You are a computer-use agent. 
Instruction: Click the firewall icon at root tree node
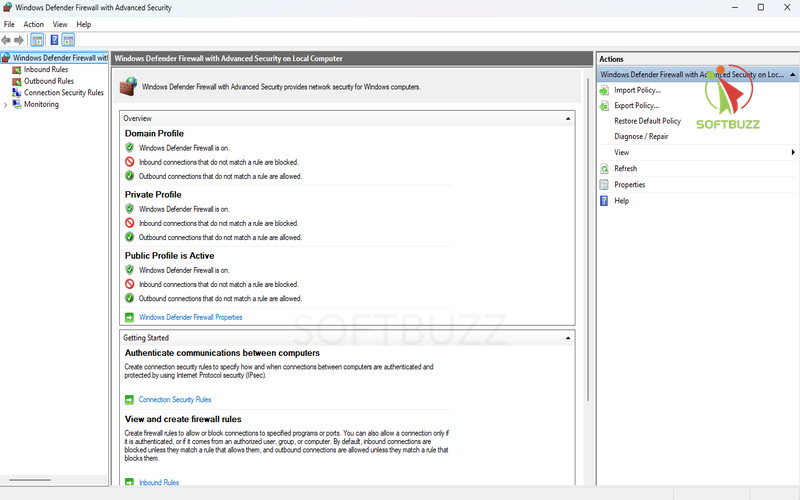click(6, 58)
